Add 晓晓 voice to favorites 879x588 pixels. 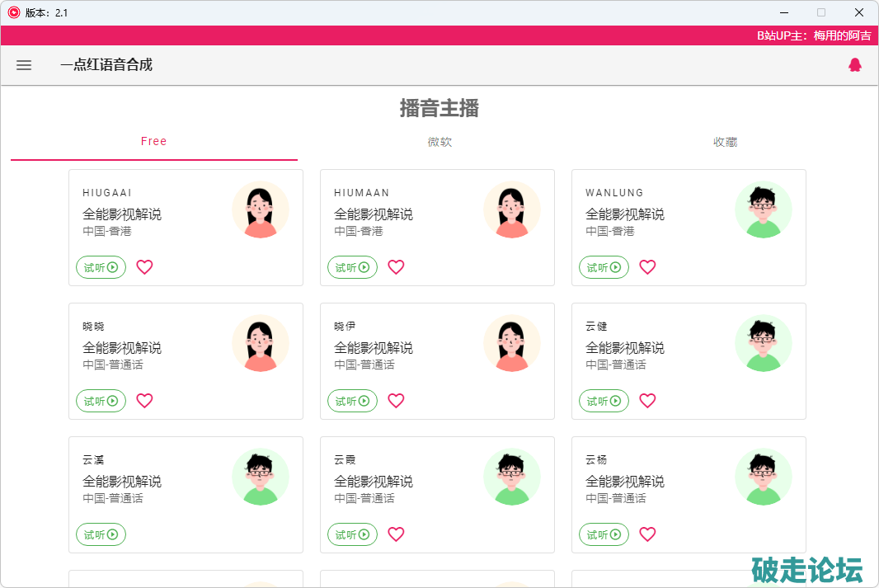coord(144,401)
